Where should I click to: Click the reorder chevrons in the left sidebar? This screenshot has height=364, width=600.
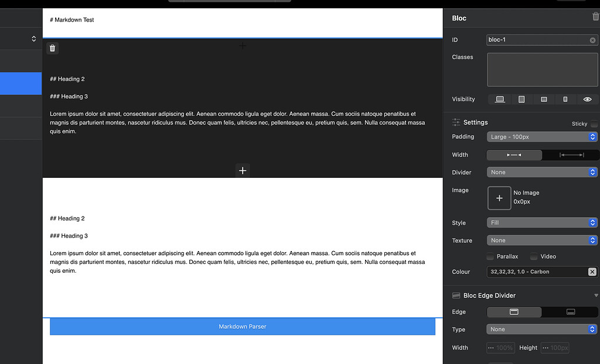(33, 38)
